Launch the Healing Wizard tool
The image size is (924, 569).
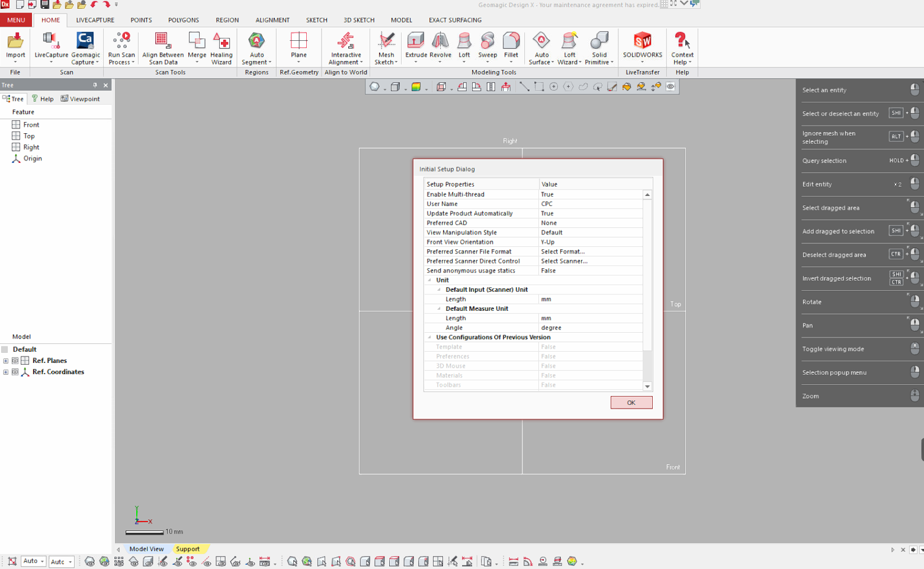coord(221,48)
